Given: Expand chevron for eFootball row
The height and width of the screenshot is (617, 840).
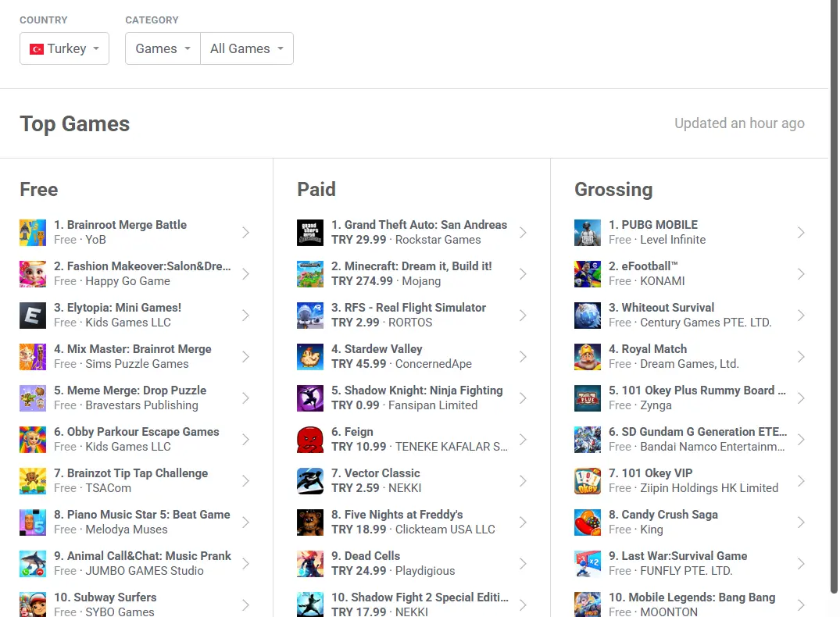Looking at the screenshot, I should coord(800,273).
